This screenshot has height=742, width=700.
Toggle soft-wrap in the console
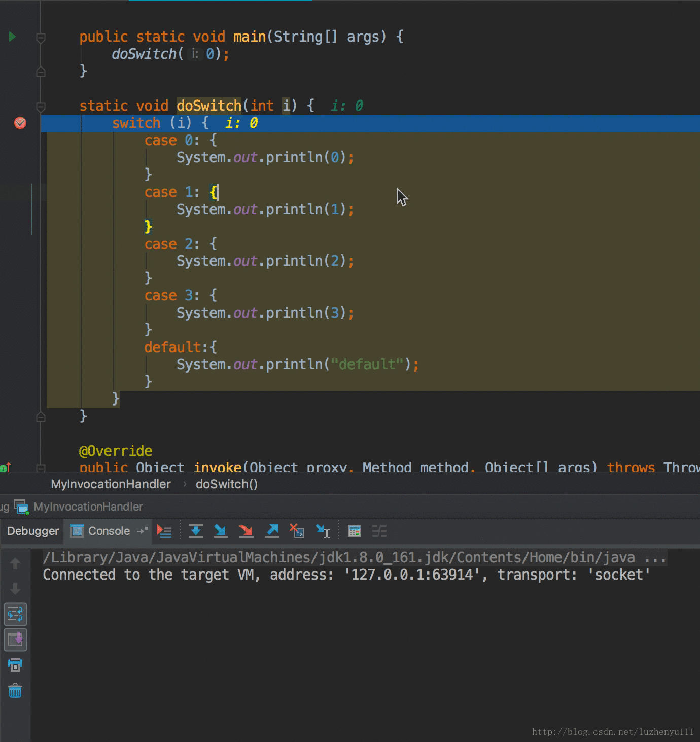(15, 615)
